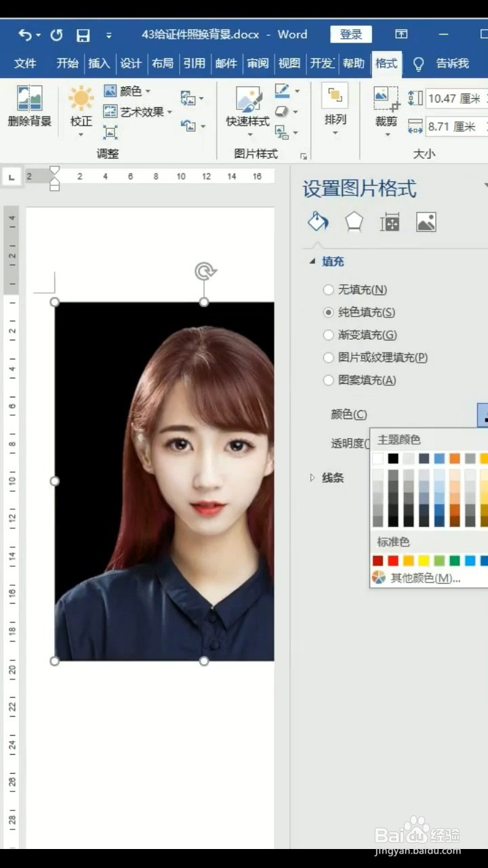Switch to the 开始 tab
This screenshot has width=488, height=868.
tap(67, 63)
